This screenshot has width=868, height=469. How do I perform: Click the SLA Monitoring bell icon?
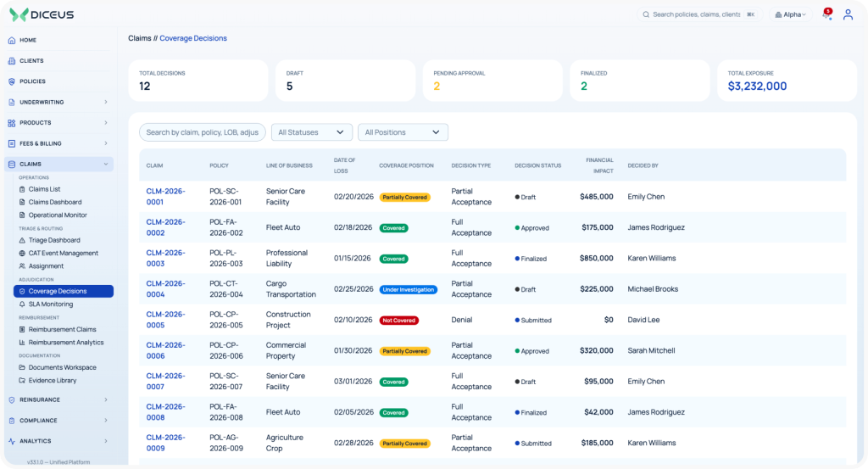click(x=22, y=304)
